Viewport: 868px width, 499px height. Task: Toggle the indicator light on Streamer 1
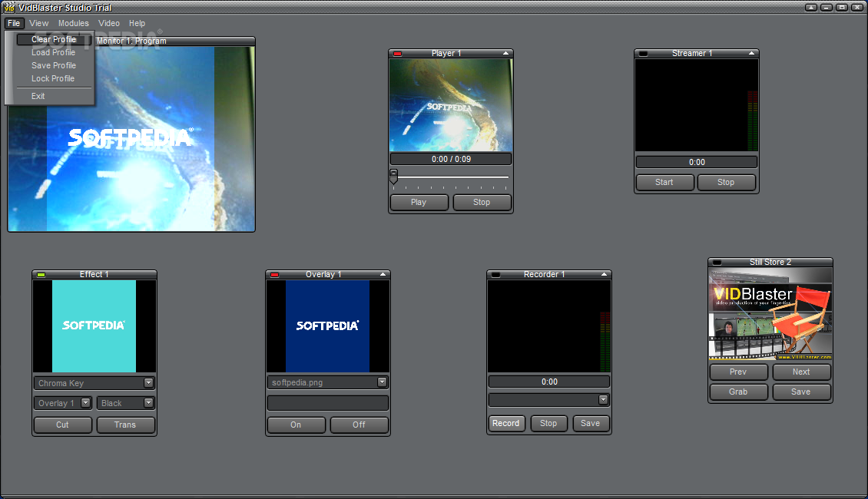[643, 54]
